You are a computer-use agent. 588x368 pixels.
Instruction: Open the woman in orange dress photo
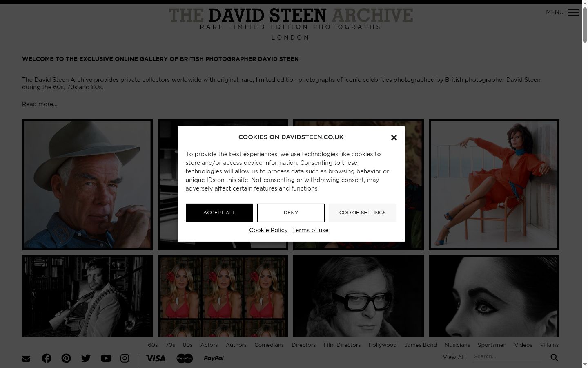[x=494, y=184]
